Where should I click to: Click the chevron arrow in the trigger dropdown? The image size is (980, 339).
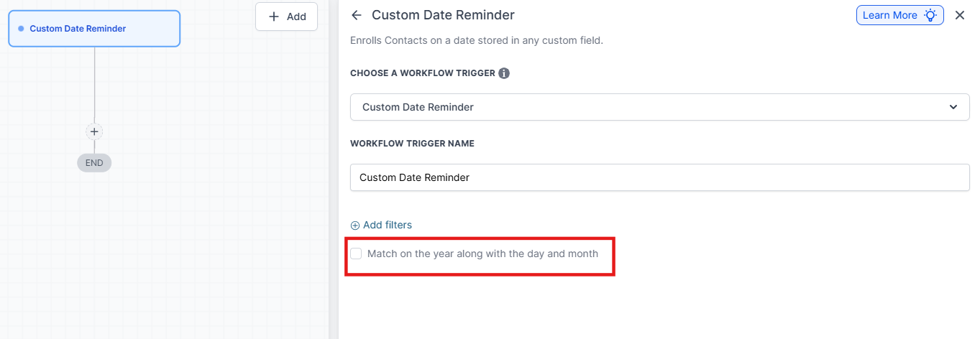pos(953,107)
